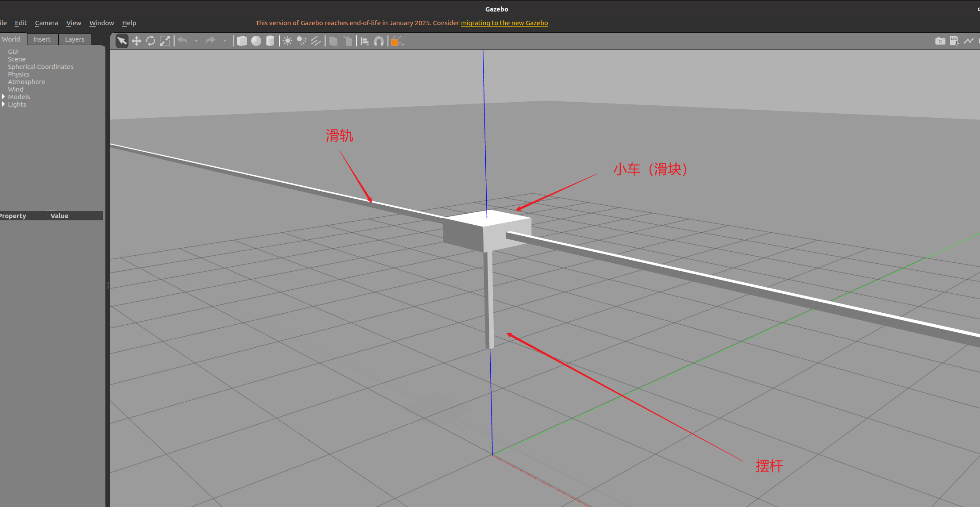Open the view angle dropdown
Viewport: 980px width, 507px height.
coord(397,41)
